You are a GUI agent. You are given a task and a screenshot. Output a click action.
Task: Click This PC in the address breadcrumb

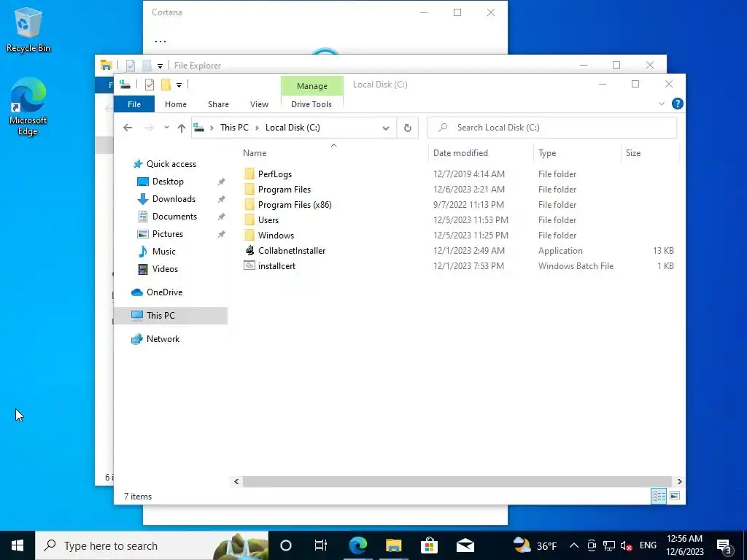pos(234,128)
